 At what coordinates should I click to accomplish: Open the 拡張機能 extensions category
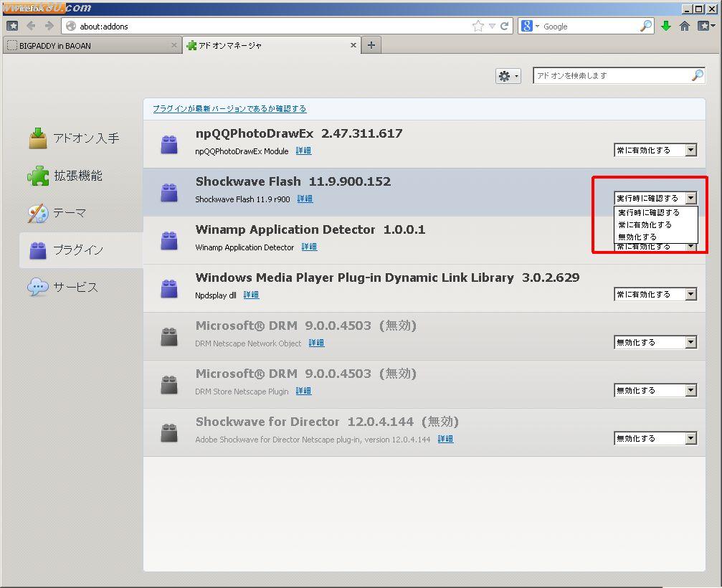point(77,176)
